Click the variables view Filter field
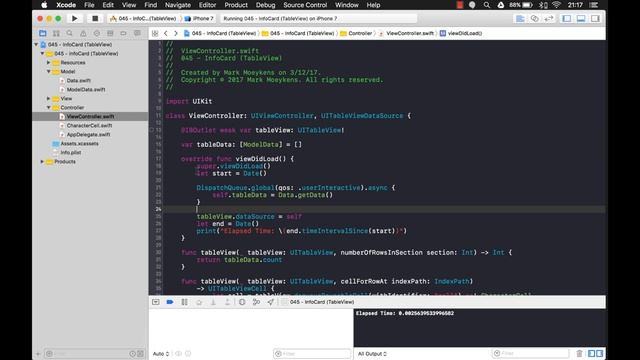 312,353
